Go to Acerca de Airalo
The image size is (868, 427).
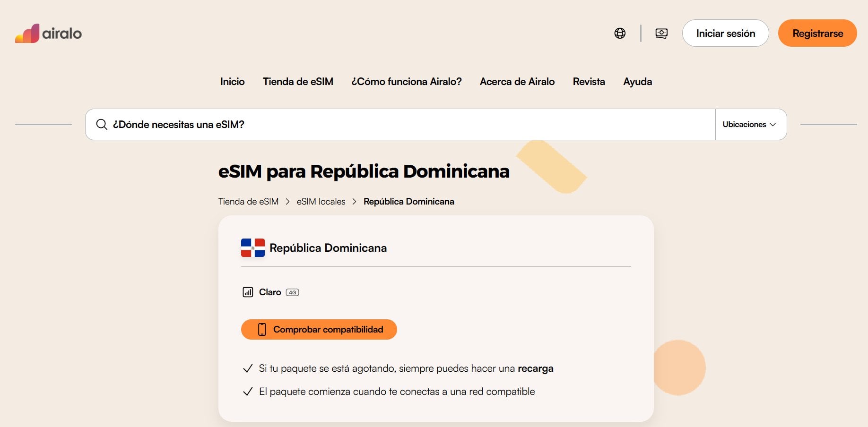pyautogui.click(x=517, y=81)
